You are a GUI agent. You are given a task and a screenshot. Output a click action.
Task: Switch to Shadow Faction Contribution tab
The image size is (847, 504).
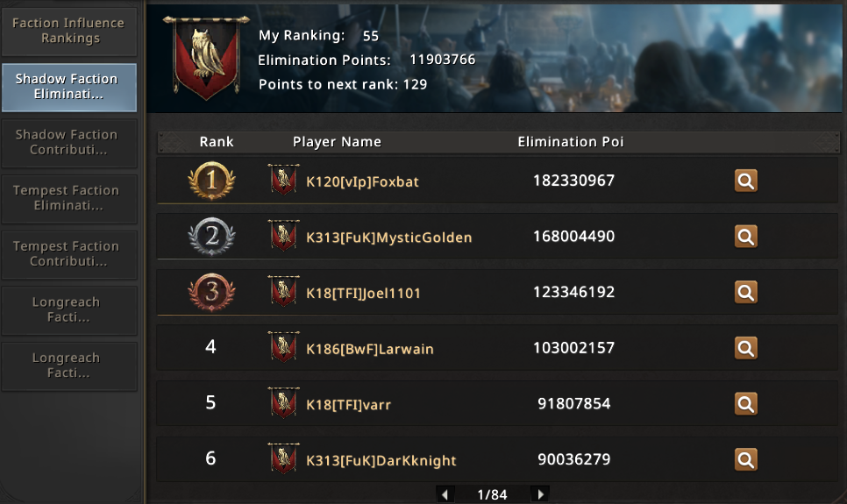coord(69,143)
